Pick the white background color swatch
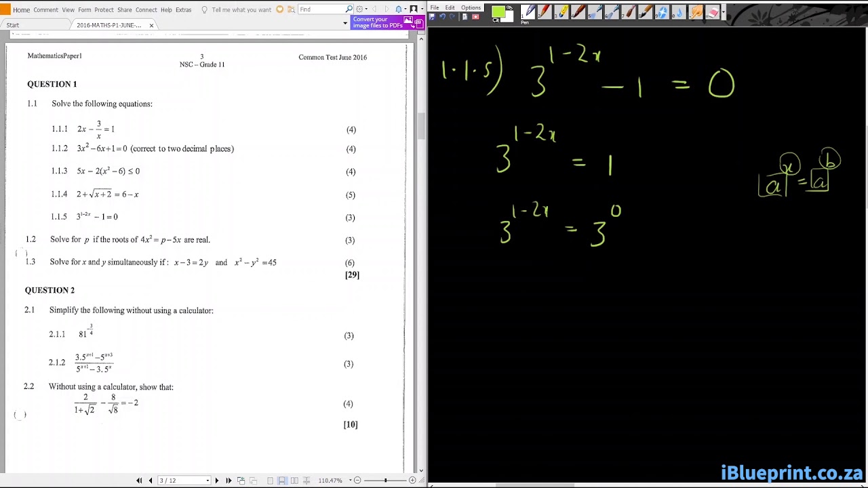 (x=507, y=17)
